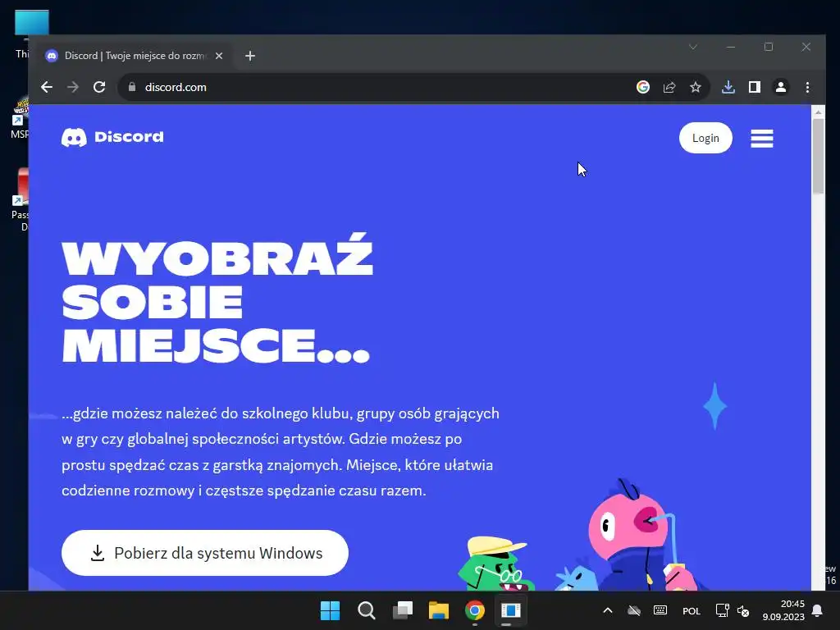Close the Discord tab
This screenshot has height=630, width=840.
[x=218, y=56]
